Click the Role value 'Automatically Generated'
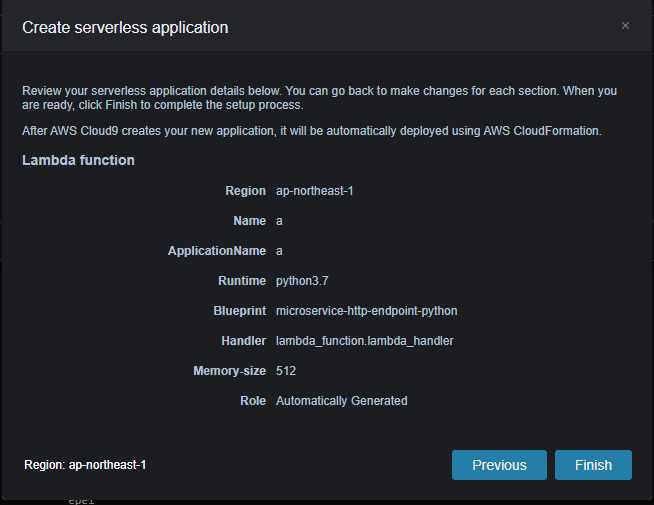This screenshot has width=654, height=505. pyautogui.click(x=342, y=401)
